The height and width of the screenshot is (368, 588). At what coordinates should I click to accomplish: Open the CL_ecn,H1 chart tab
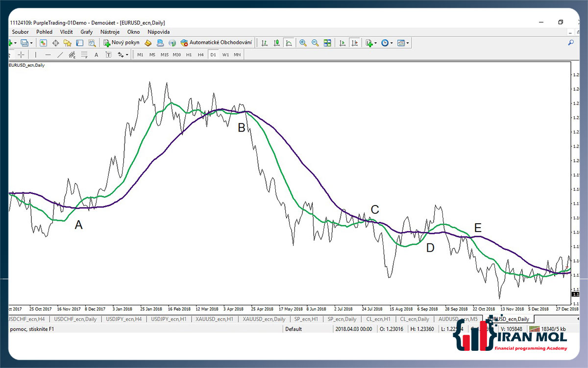coord(378,319)
